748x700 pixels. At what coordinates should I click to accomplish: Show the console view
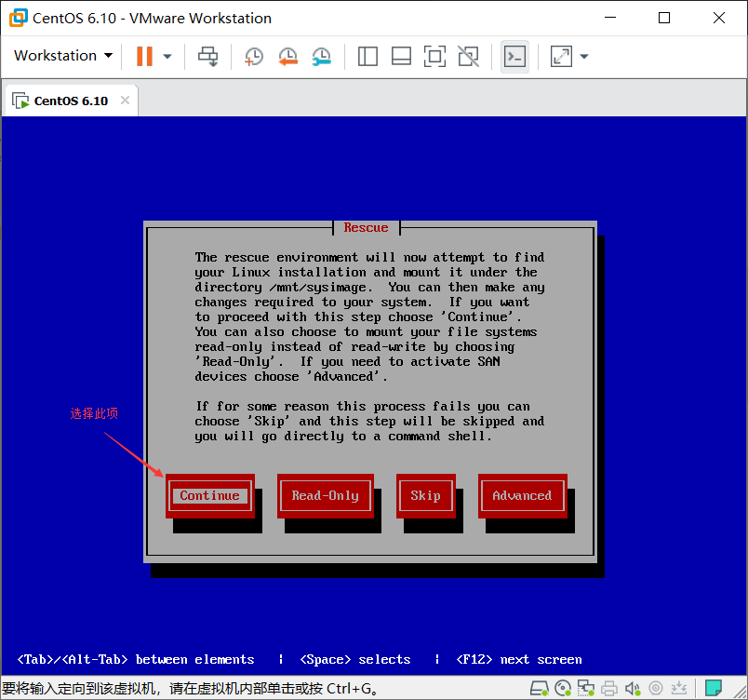click(514, 57)
